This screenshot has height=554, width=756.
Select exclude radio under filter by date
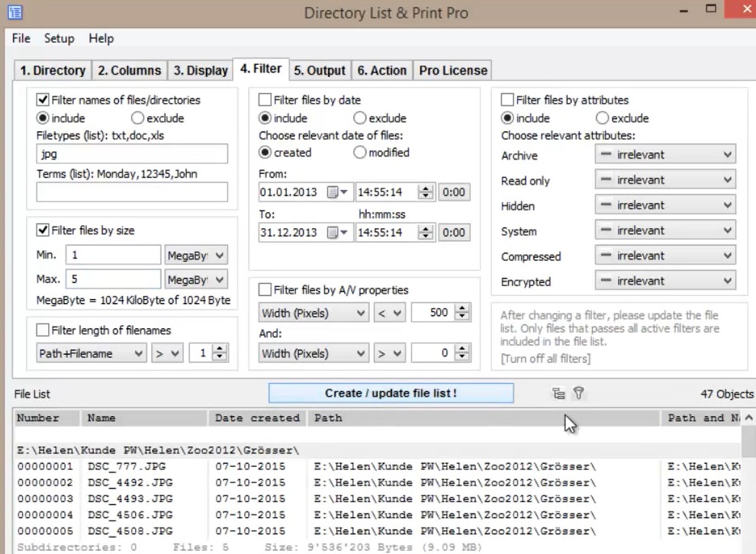[359, 118]
